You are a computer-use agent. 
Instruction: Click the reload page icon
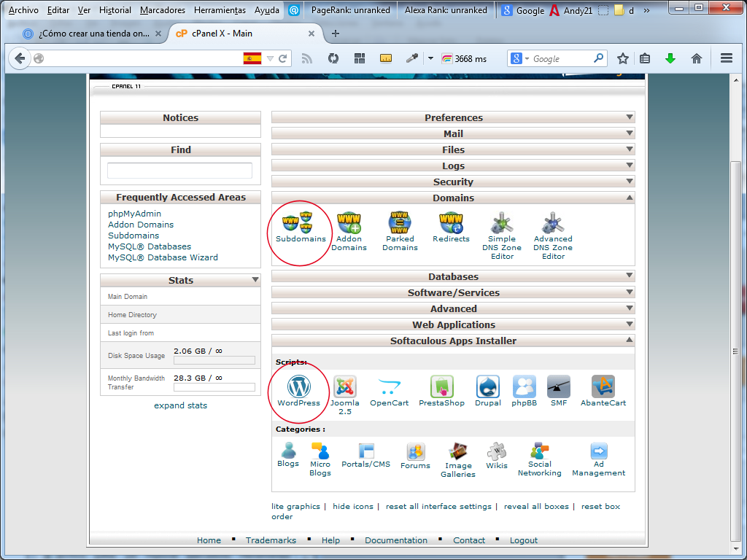(x=282, y=58)
